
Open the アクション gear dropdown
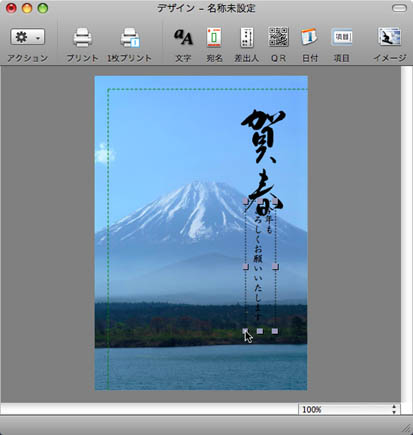click(28, 37)
